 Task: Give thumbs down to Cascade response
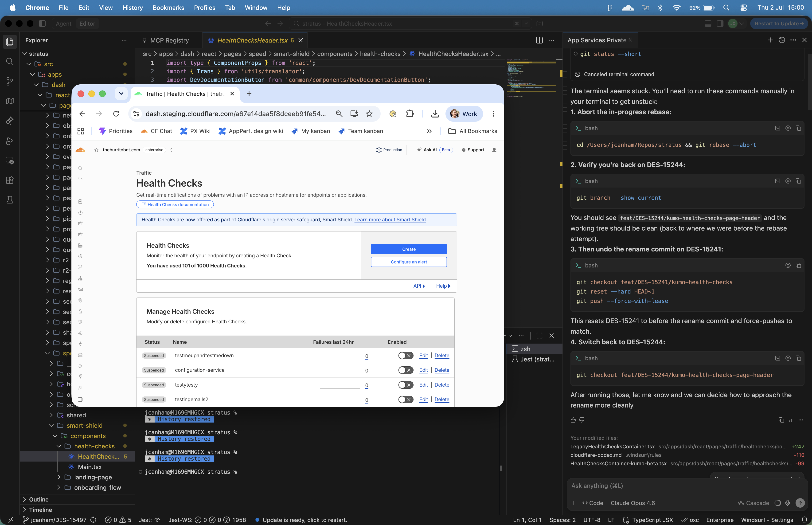point(582,420)
